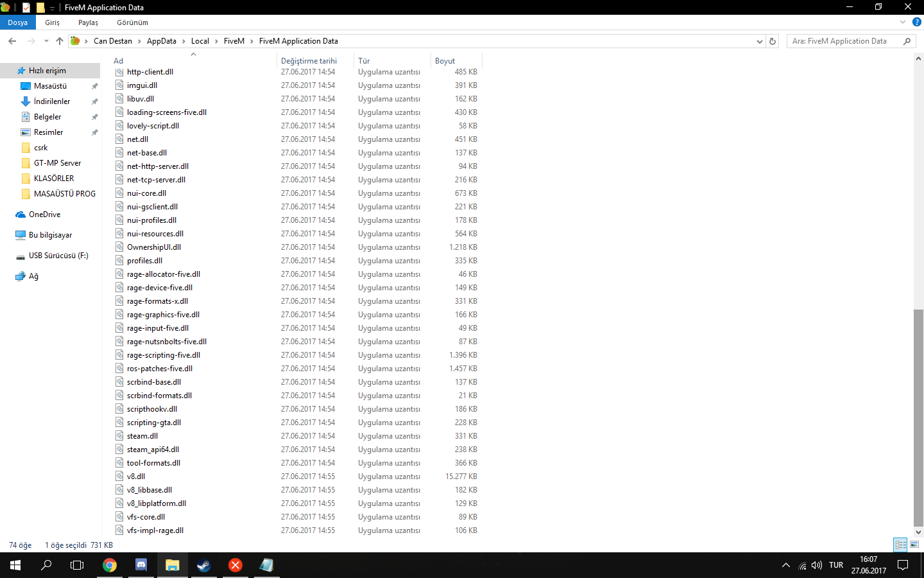Switch to large thumbnails view layout

(x=914, y=545)
